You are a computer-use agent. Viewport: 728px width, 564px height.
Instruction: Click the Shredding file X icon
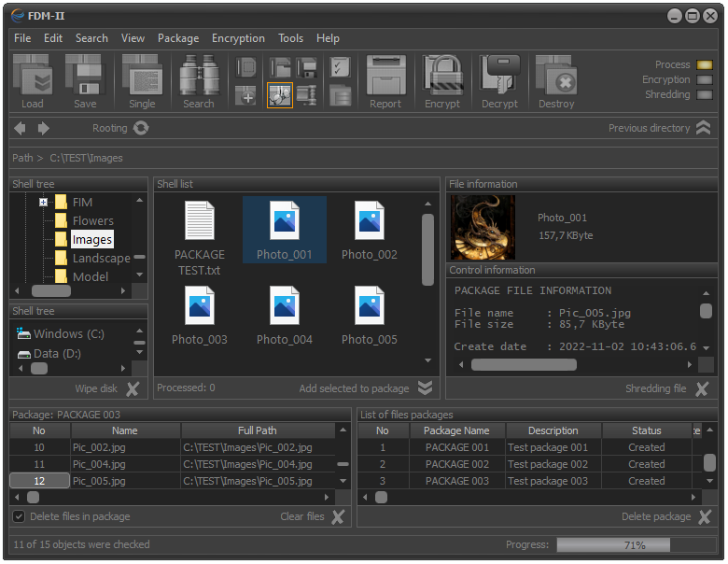point(702,388)
